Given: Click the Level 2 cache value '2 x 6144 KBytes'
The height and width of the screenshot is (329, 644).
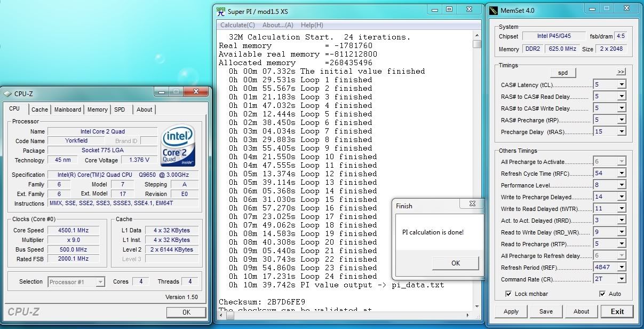Looking at the screenshot, I should (171, 249).
